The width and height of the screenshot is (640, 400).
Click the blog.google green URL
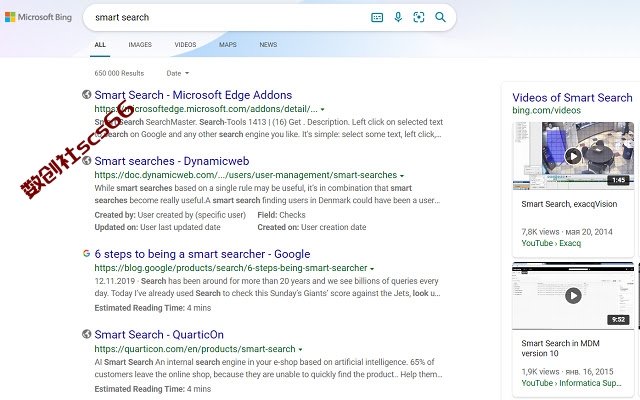pyautogui.click(x=231, y=268)
